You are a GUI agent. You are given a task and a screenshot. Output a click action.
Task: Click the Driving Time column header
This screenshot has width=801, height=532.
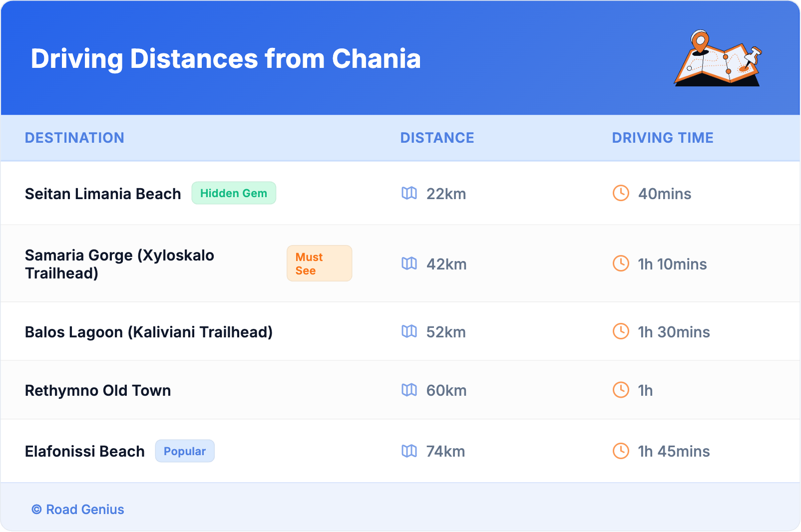tap(663, 138)
